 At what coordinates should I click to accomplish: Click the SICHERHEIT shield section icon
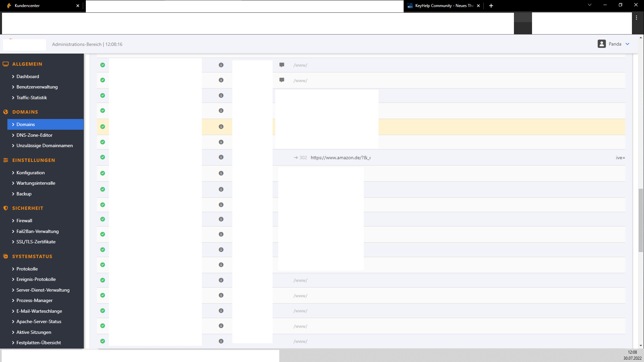6,208
